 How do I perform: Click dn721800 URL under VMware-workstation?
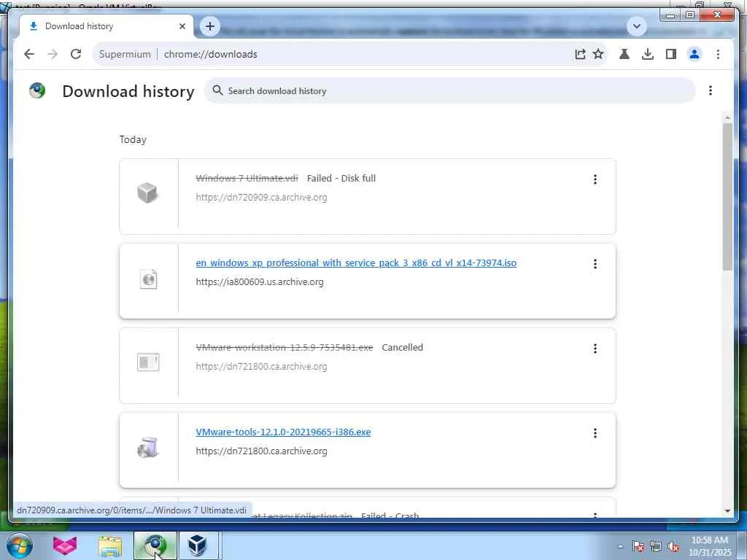tap(262, 367)
